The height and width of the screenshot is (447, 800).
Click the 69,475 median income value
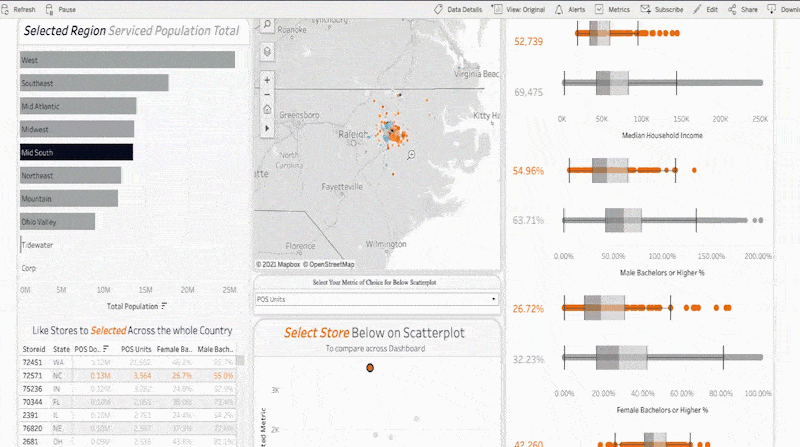529,92
